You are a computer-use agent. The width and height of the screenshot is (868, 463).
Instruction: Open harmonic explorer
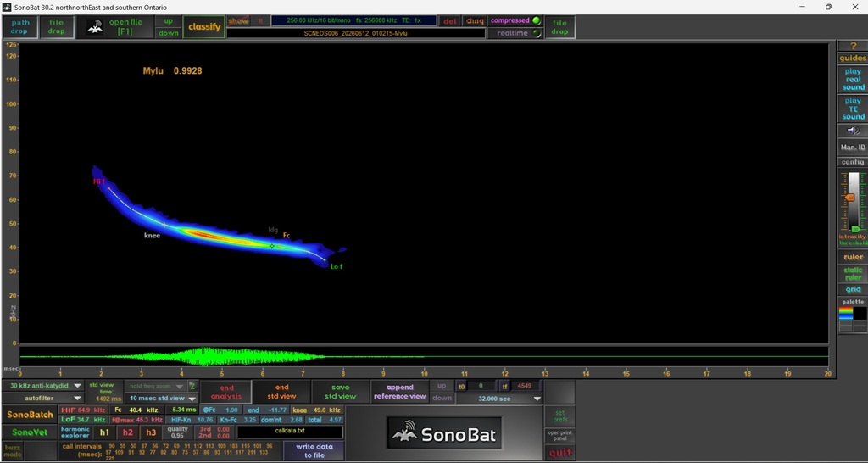point(75,432)
